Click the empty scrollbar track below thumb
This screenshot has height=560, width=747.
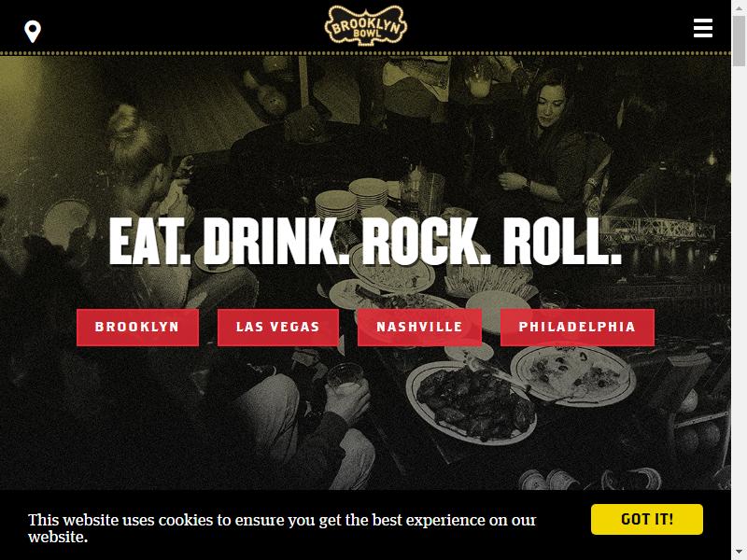tap(739, 305)
